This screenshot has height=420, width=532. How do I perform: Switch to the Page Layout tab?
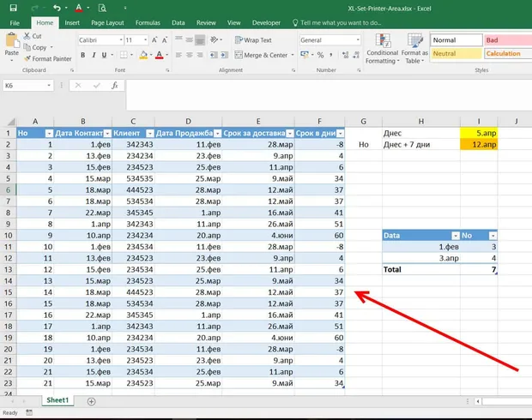click(x=107, y=22)
